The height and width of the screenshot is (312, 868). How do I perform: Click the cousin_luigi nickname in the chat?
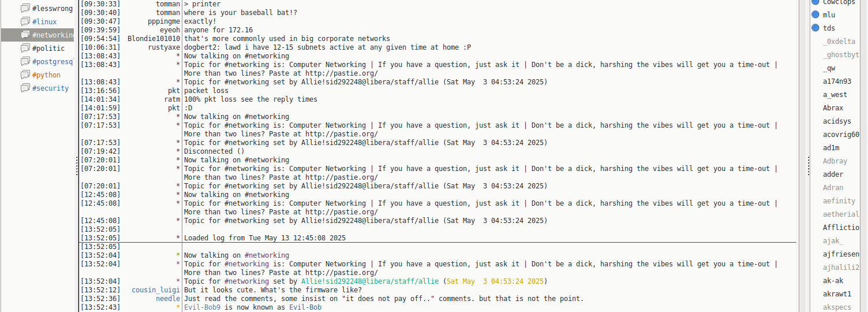[156, 290]
